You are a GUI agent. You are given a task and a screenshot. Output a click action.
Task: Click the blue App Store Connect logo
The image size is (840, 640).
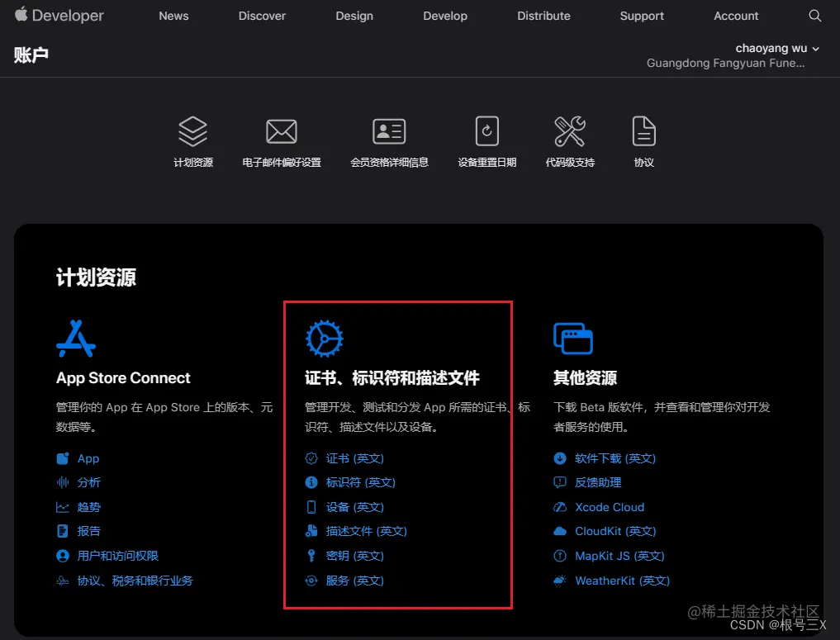tap(75, 337)
